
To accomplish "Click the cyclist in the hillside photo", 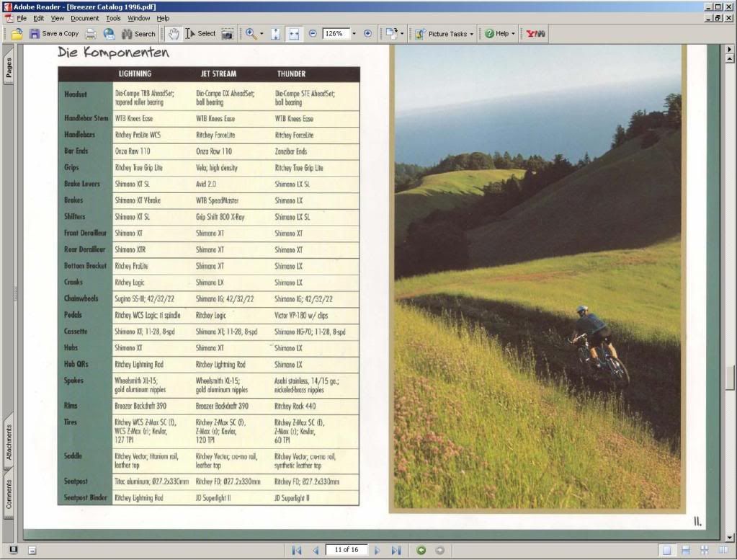I will [x=599, y=346].
